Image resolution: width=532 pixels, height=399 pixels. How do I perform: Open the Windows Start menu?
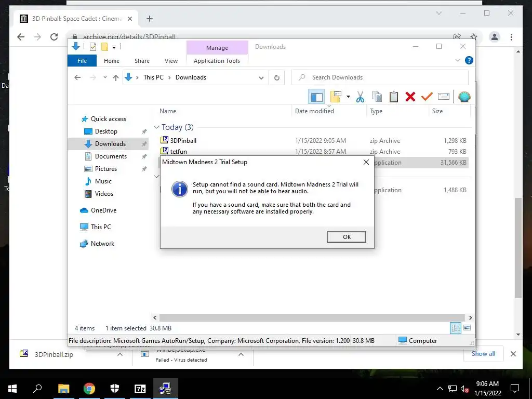coord(12,389)
